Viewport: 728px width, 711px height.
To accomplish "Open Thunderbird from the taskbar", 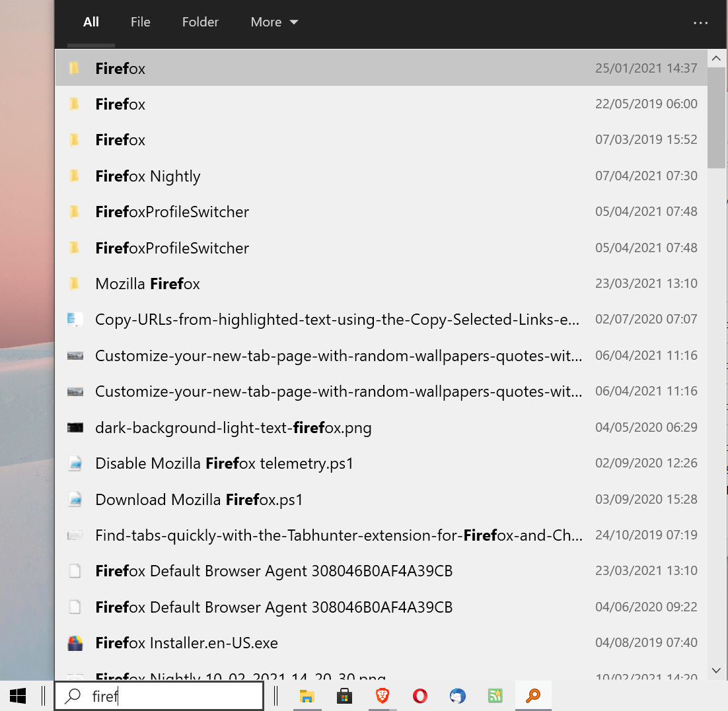I will [457, 696].
